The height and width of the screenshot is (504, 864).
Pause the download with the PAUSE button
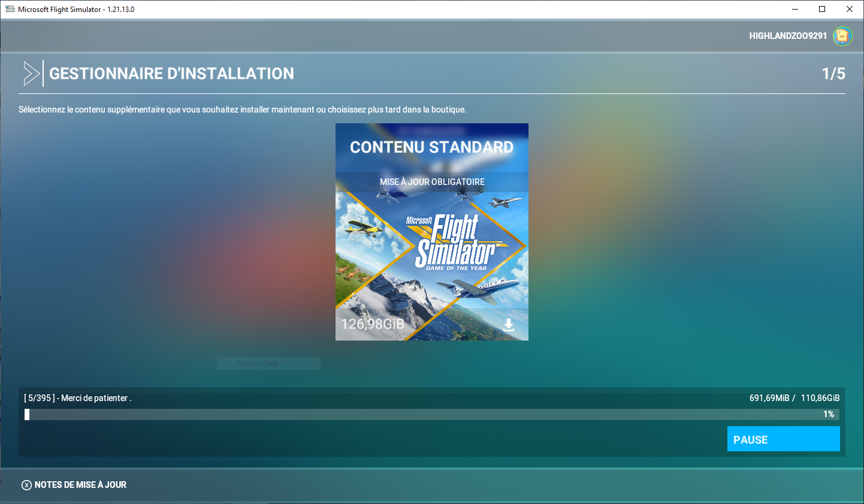[x=783, y=439]
